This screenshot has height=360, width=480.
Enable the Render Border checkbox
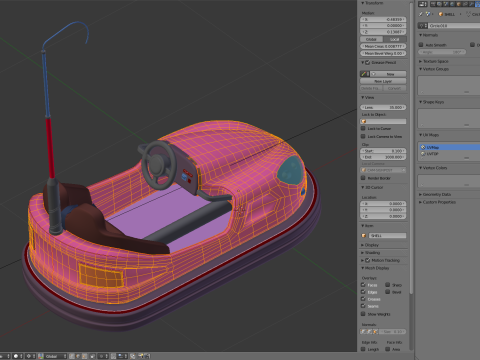click(363, 178)
